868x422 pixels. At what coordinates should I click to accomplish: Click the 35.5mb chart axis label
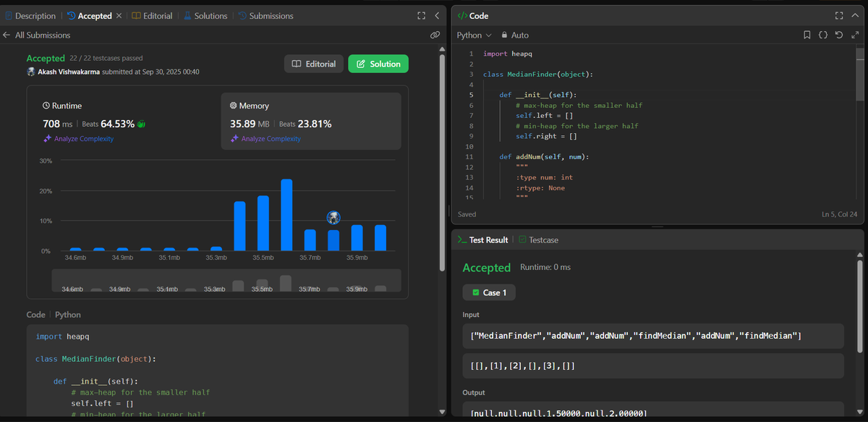click(263, 258)
